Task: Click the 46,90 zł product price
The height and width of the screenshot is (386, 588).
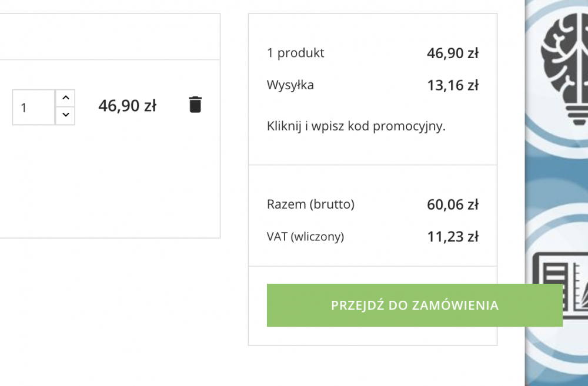Action: 127,106
